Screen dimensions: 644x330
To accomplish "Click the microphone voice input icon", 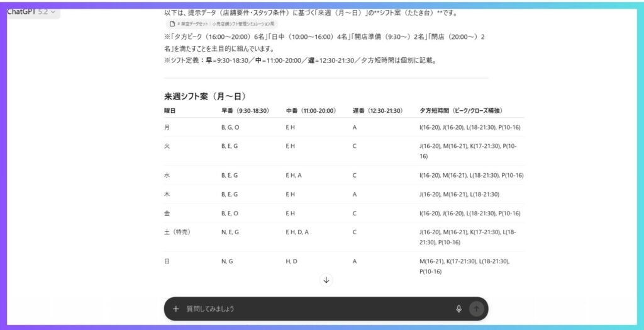I will (458, 309).
